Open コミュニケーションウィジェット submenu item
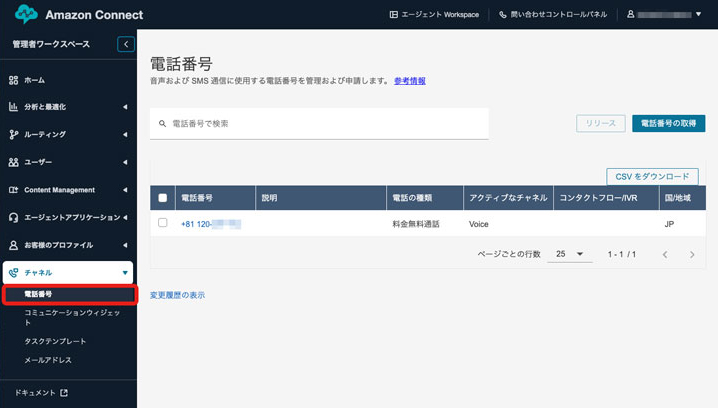 click(x=72, y=317)
